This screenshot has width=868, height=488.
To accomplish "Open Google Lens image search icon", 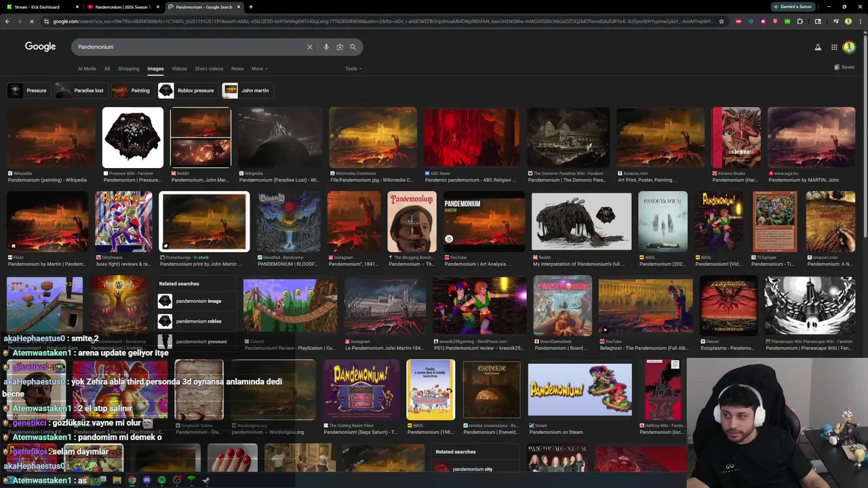I will (x=340, y=47).
